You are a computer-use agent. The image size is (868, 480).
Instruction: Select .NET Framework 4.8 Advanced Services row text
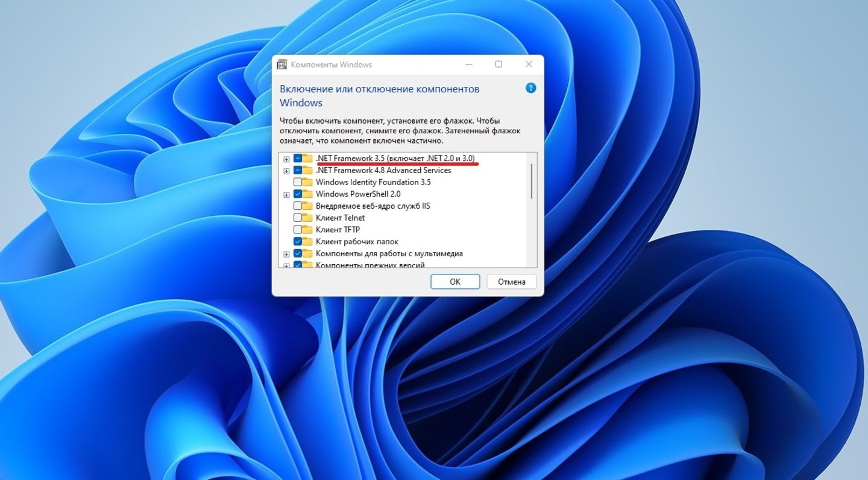coord(383,170)
